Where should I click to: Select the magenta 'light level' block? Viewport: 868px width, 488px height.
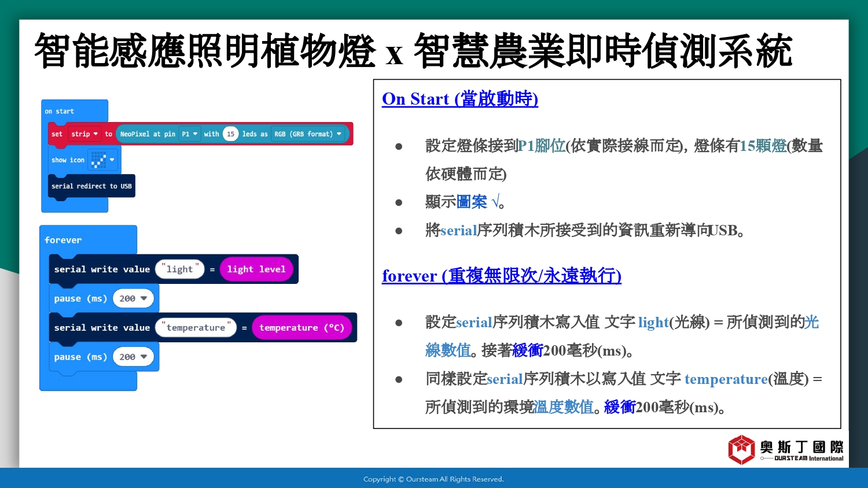[256, 269]
